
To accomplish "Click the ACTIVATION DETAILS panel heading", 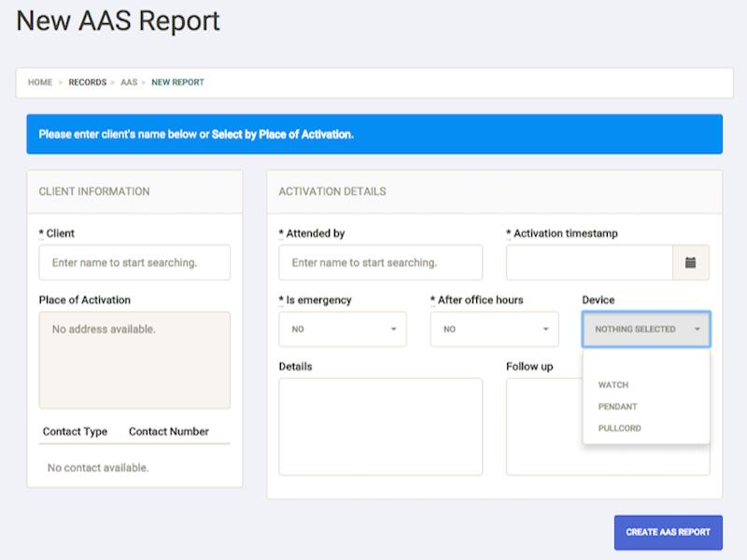I will 332,191.
